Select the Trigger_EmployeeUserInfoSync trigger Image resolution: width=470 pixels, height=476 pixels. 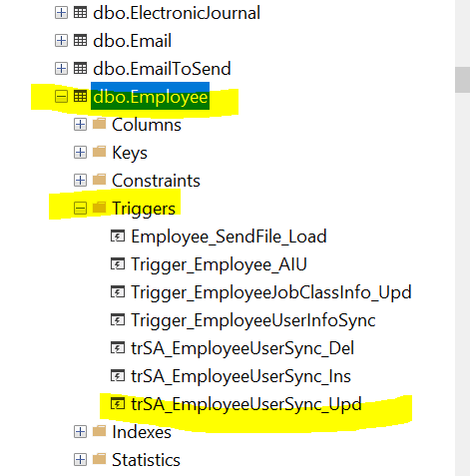tap(253, 320)
